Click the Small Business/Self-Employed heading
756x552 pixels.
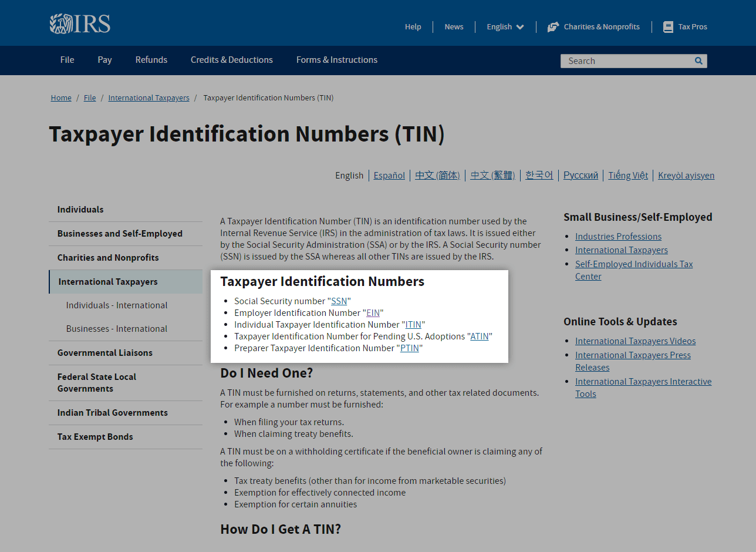point(638,217)
